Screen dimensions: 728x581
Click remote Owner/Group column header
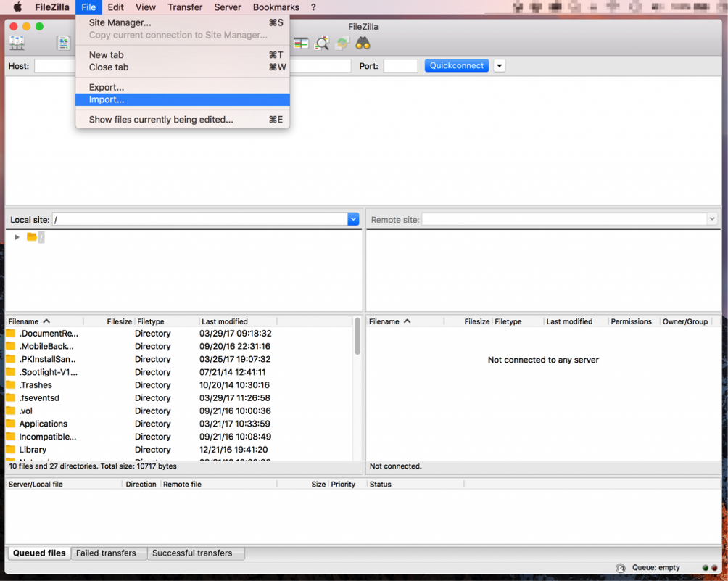(685, 321)
